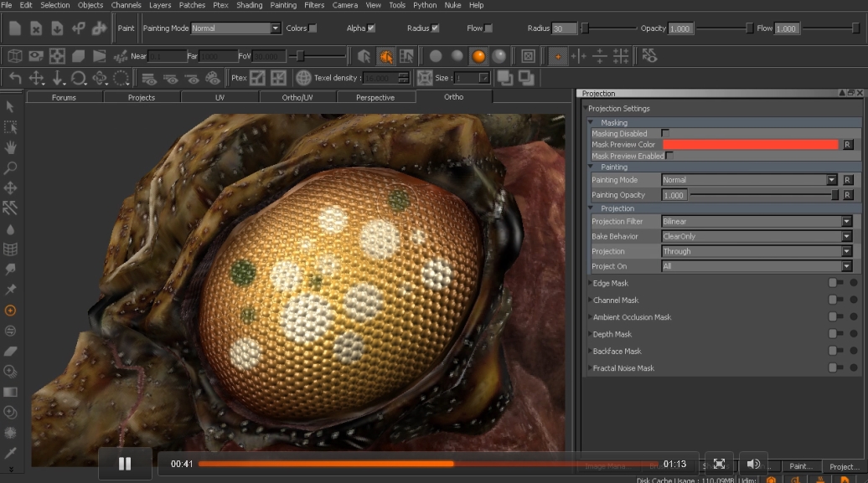This screenshot has width=868, height=483.
Task: Click the globe icon beside Texel density
Action: click(x=303, y=78)
